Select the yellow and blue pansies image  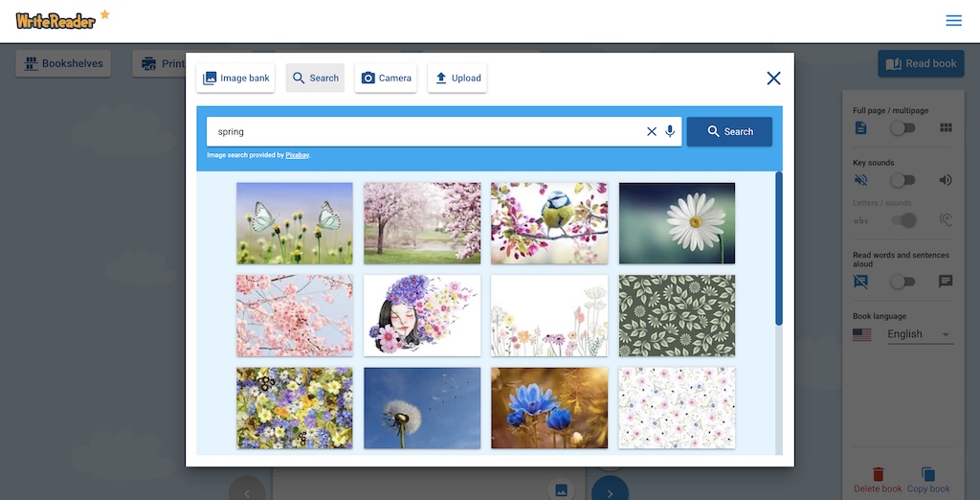coord(295,408)
